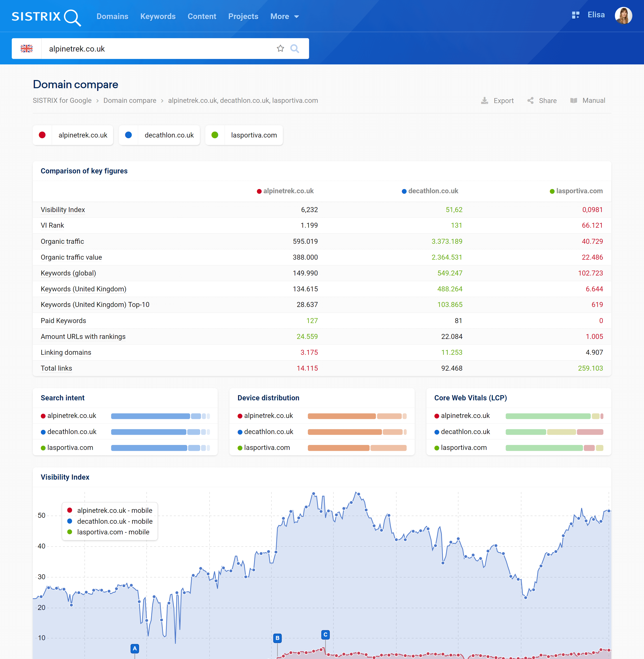The height and width of the screenshot is (659, 644).
Task: Open the Keywords menu in top navigation
Action: point(158,16)
